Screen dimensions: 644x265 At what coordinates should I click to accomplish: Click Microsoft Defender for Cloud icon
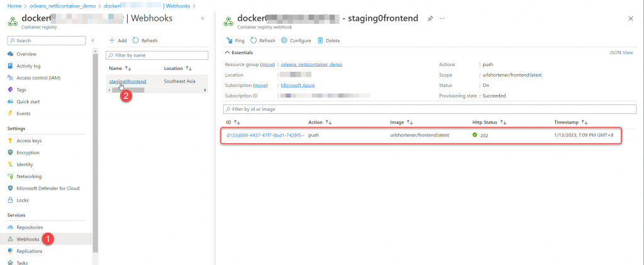pyautogui.click(x=11, y=188)
